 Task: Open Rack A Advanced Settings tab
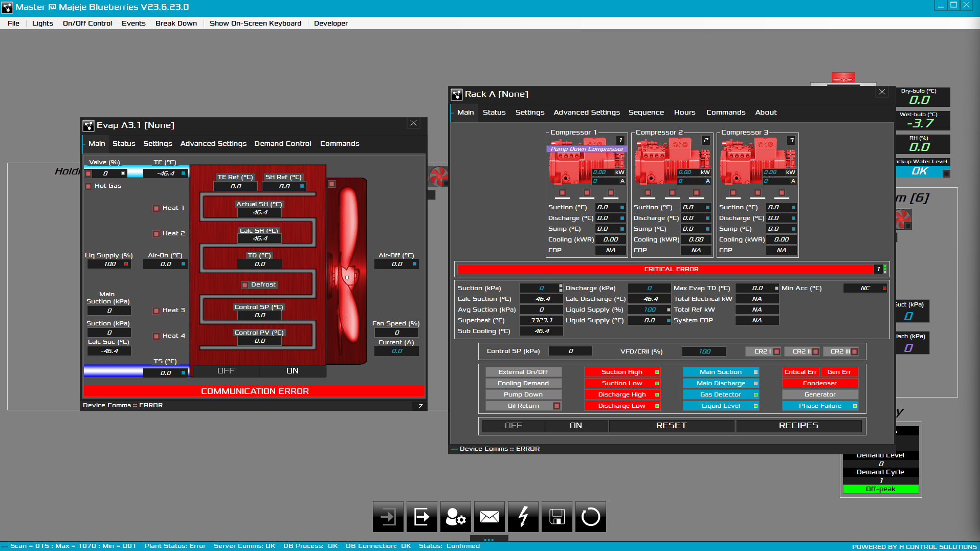pyautogui.click(x=587, y=113)
